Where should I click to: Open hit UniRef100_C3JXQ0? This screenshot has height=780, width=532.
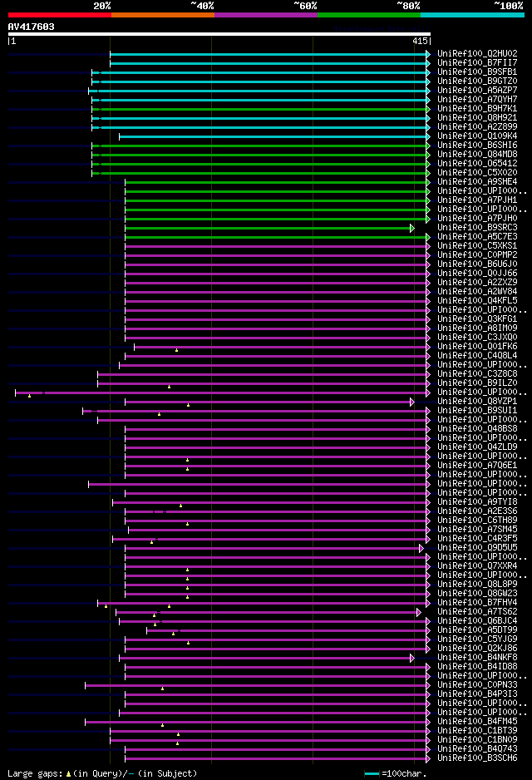coord(477,338)
